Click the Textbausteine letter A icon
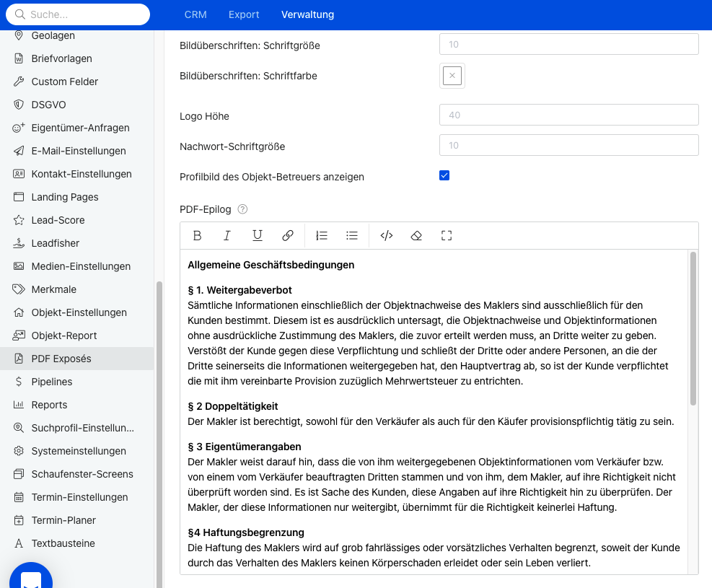This screenshot has height=588, width=712. tap(19, 543)
